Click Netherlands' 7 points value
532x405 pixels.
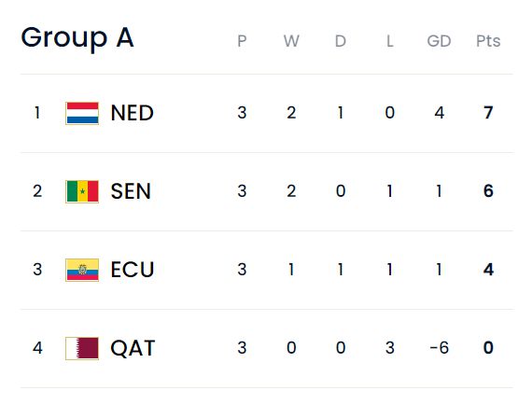(x=488, y=113)
